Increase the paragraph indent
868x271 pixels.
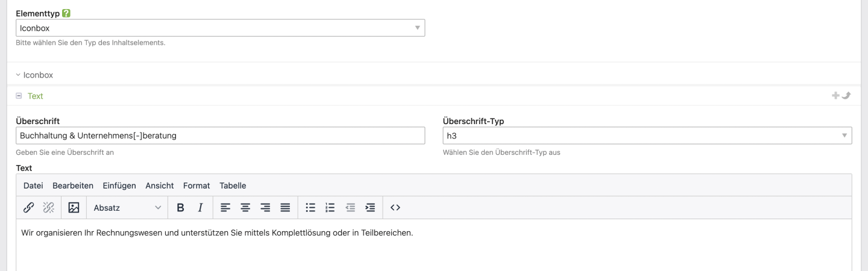[370, 208]
